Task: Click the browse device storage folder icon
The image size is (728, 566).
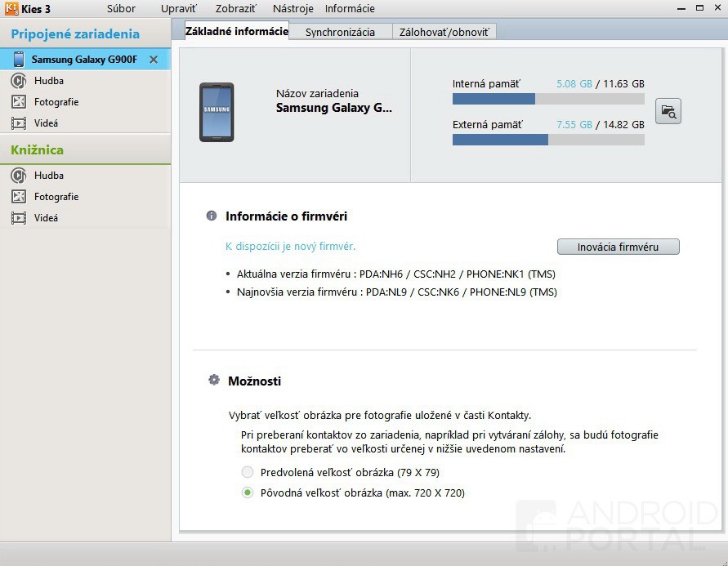Action: (x=668, y=112)
